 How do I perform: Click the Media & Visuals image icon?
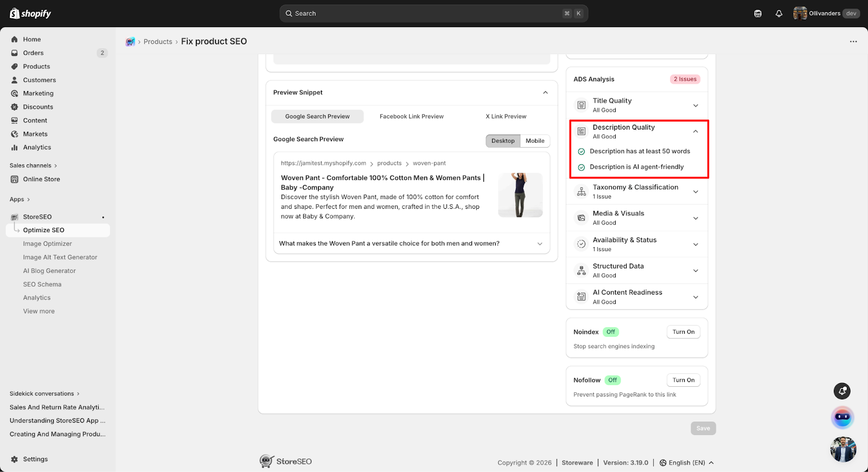coord(582,218)
